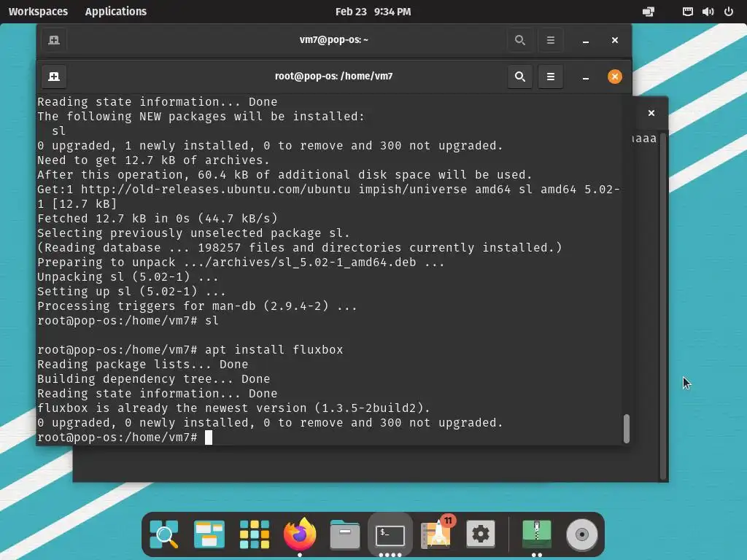Click 'Unpacking sl (5.02-1)' line
This screenshot has width=747, height=560.
point(128,276)
